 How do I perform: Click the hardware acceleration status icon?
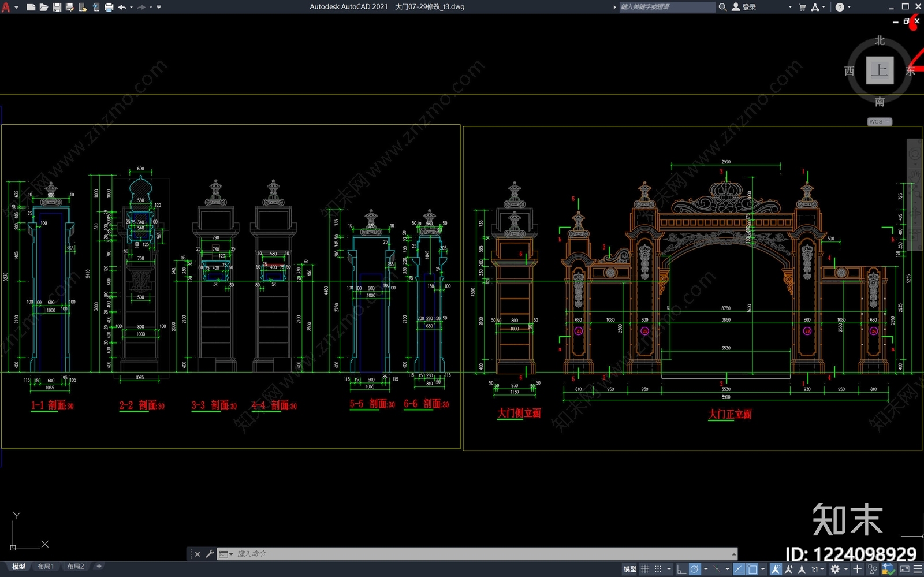point(888,569)
